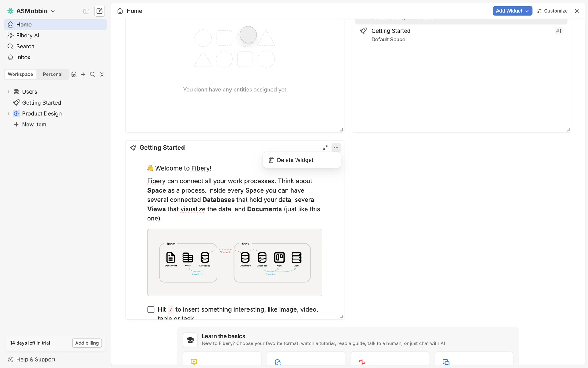
Task: Open the ASMobbin workspace dropdown
Action: [x=32, y=11]
